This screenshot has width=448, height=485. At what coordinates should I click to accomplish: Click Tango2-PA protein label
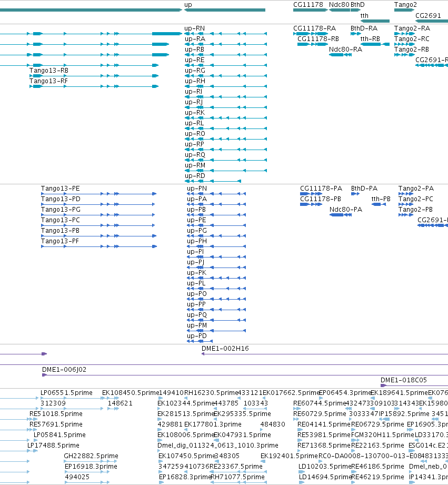[416, 189]
